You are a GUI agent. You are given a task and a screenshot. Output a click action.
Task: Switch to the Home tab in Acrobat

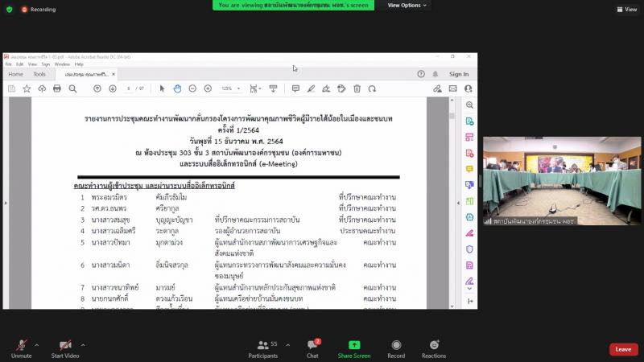point(15,74)
